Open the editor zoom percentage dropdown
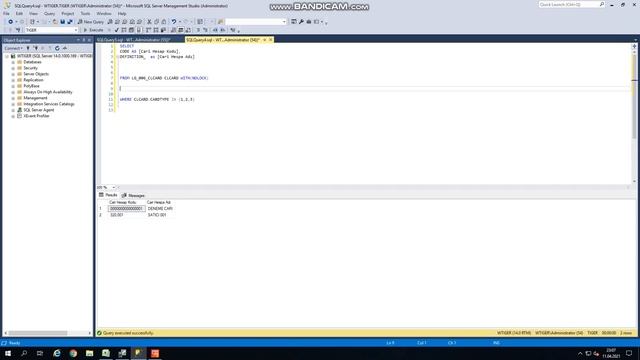Viewport: 640px width, 360px height. coord(113,187)
